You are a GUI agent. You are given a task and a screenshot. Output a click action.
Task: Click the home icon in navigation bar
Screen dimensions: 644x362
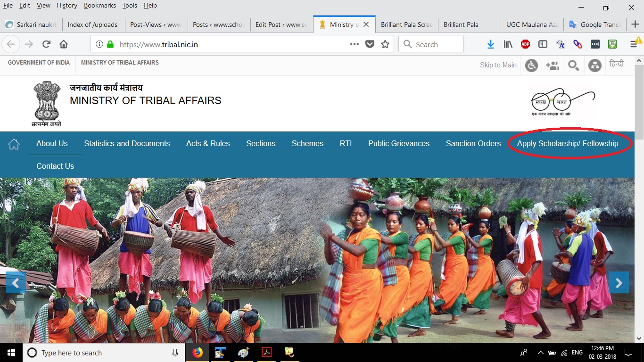pyautogui.click(x=14, y=144)
